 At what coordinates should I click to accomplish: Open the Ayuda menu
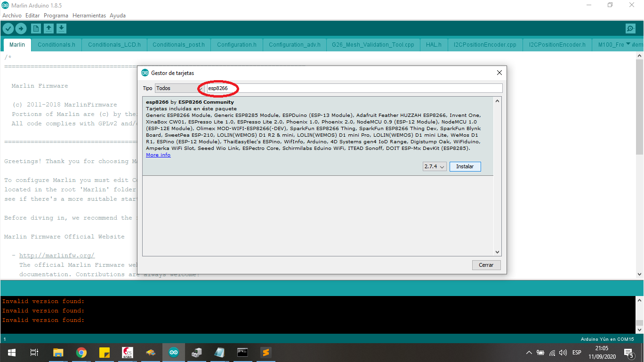tap(118, 16)
